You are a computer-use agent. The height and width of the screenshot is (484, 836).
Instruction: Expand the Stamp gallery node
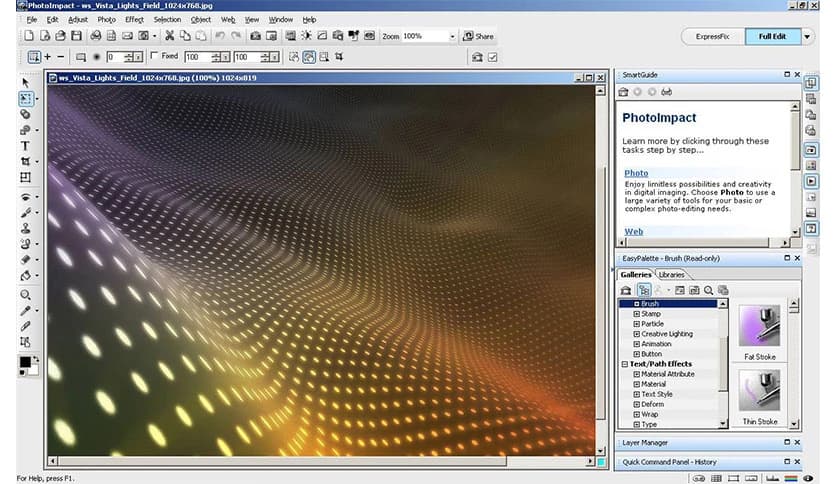point(637,314)
